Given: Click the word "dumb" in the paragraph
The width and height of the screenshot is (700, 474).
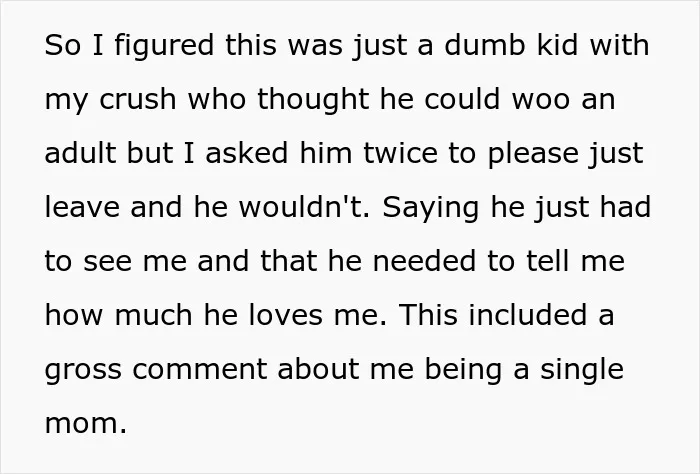Looking at the screenshot, I should click(484, 45).
